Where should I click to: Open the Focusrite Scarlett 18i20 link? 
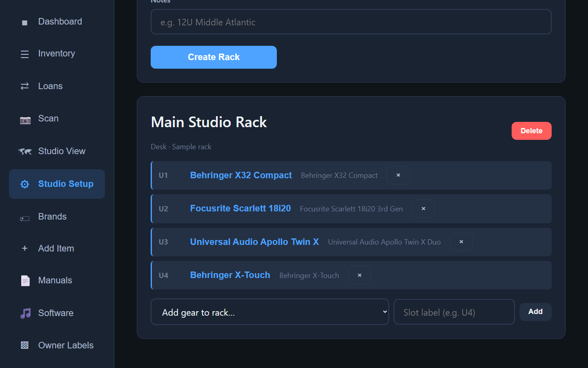point(241,208)
